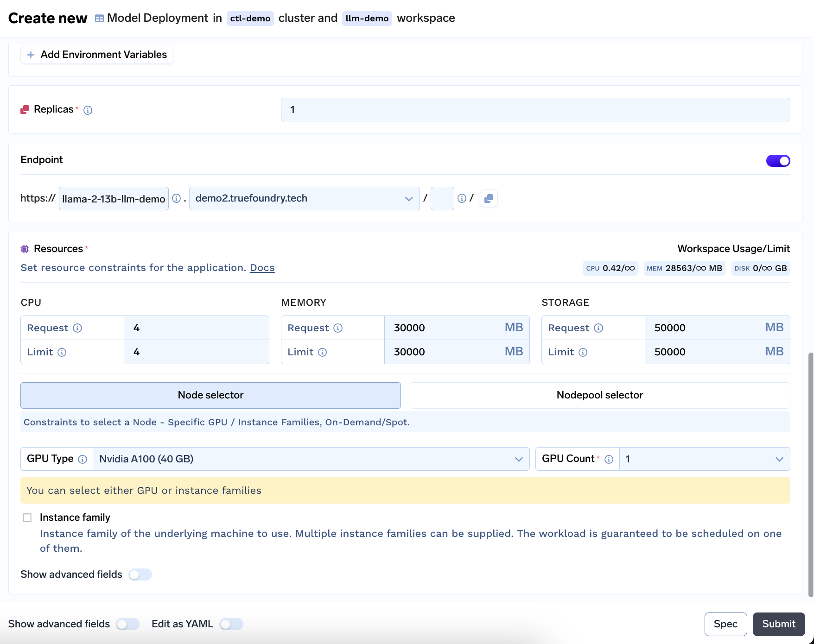This screenshot has height=644, width=814.
Task: Click the plus icon for Add Environment Variables
Action: [31, 55]
